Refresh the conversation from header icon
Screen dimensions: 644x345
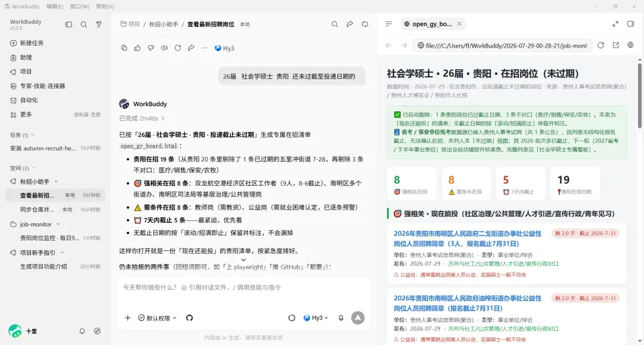[365, 24]
